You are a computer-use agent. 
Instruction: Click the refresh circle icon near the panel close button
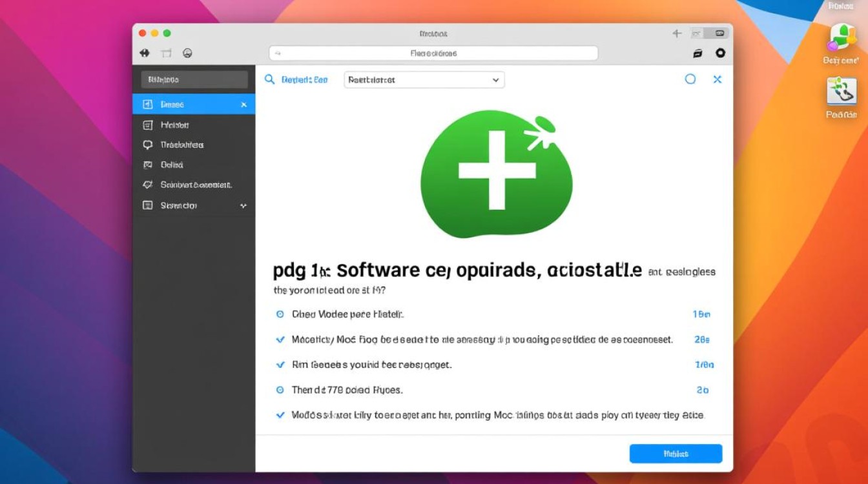coord(690,79)
